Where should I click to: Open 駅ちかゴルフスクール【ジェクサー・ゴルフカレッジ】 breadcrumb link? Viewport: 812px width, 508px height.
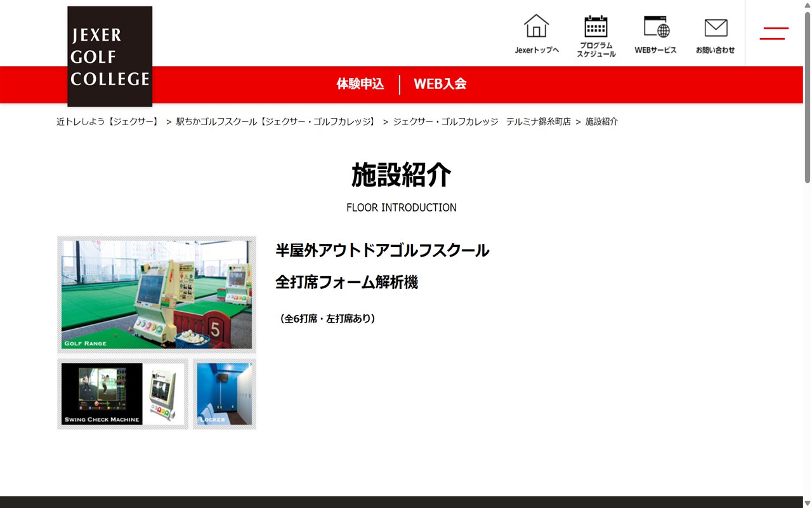point(276,121)
